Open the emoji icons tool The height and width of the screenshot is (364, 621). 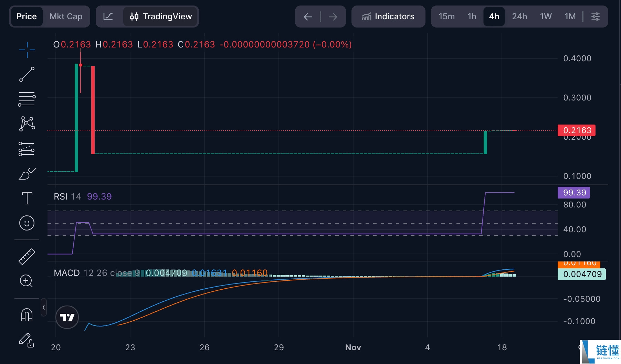(x=27, y=223)
